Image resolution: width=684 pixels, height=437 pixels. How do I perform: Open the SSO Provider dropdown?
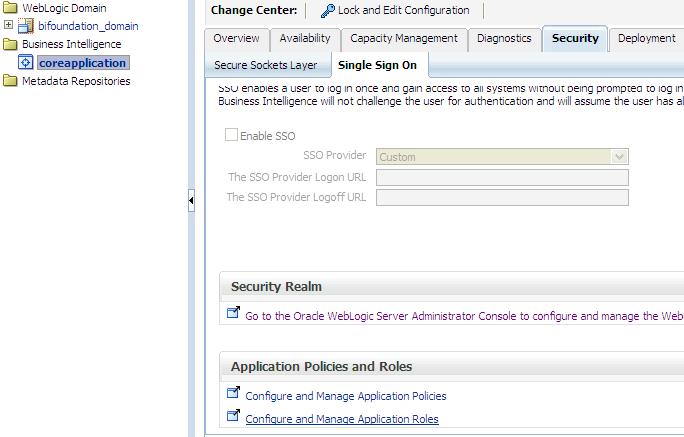[620, 157]
